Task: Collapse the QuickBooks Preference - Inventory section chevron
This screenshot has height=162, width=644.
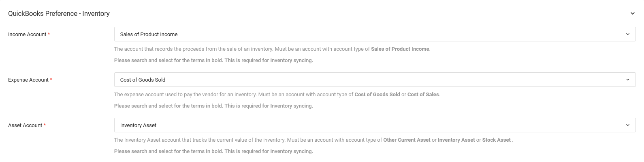Action: pyautogui.click(x=632, y=13)
